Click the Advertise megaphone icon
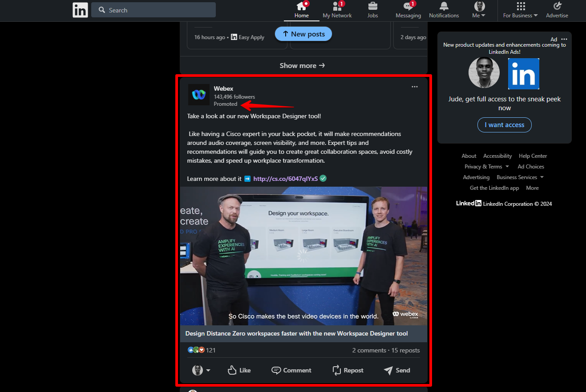The width and height of the screenshot is (586, 392). (x=557, y=9)
